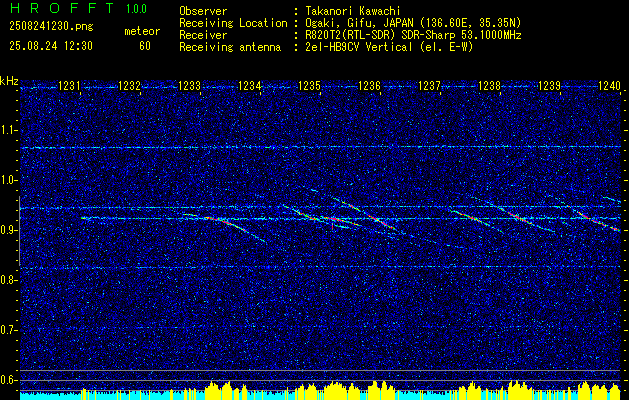Image resolution: width=629 pixels, height=400 pixels.
Task: Click frequency axis label 1.0
Action: (x=9, y=180)
